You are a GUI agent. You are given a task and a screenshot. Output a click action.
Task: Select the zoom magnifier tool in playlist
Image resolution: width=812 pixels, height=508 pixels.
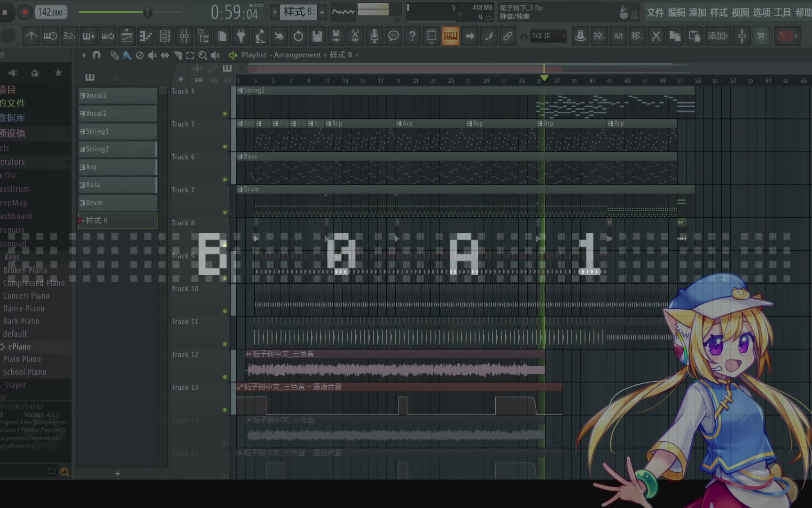pyautogui.click(x=203, y=55)
